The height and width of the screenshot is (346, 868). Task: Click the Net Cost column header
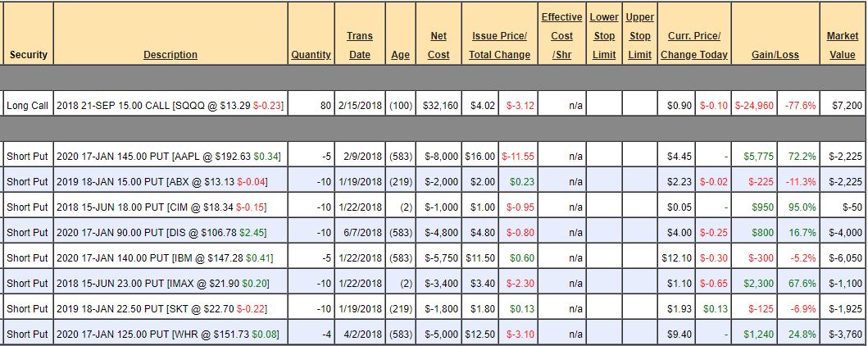[439, 46]
